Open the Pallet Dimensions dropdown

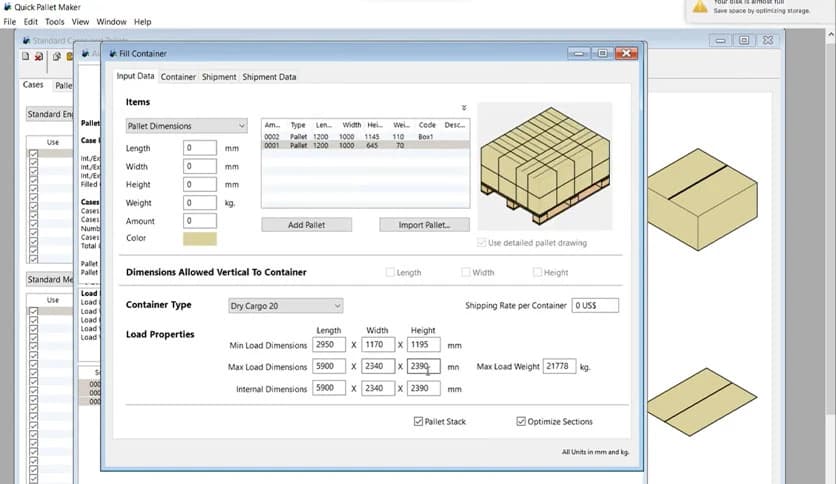(x=186, y=126)
